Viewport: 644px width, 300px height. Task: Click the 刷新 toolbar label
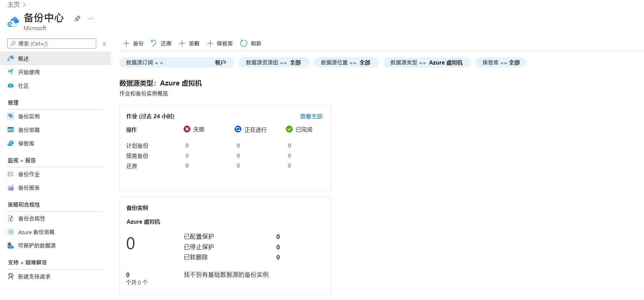pos(256,44)
